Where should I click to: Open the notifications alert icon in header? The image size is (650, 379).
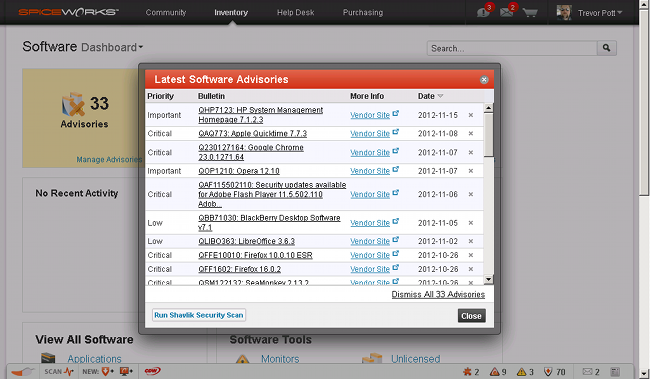click(483, 12)
